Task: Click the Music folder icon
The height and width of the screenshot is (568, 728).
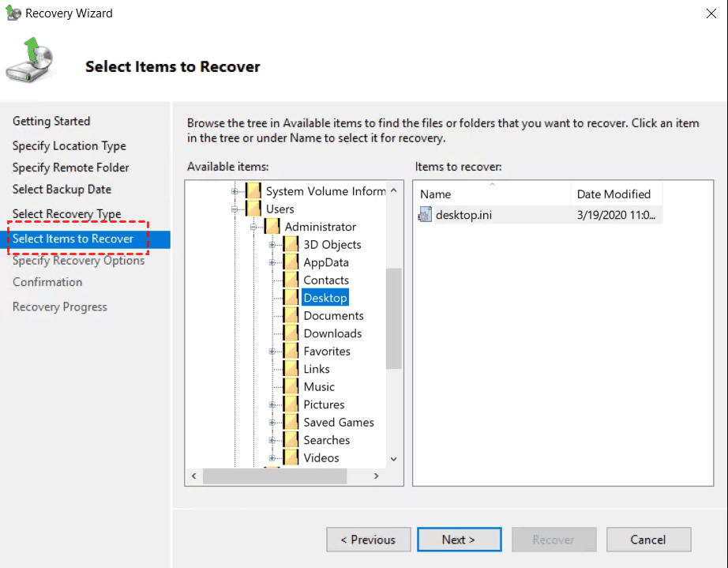Action: [x=291, y=386]
